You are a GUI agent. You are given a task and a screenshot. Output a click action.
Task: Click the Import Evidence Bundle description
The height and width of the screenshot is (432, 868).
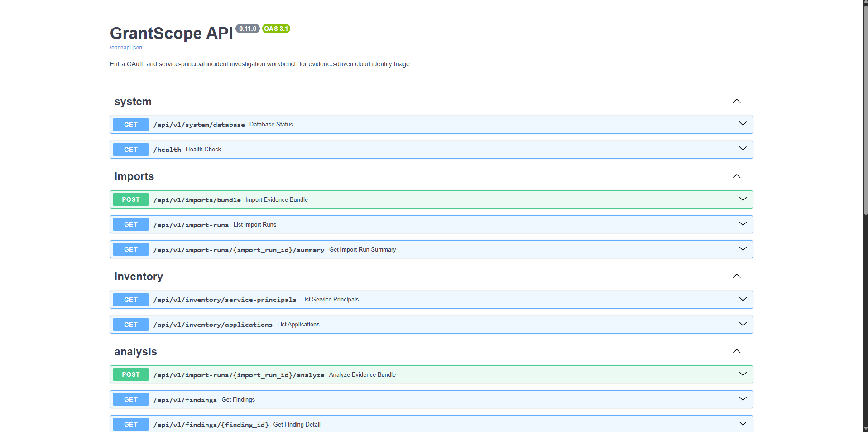click(x=277, y=200)
